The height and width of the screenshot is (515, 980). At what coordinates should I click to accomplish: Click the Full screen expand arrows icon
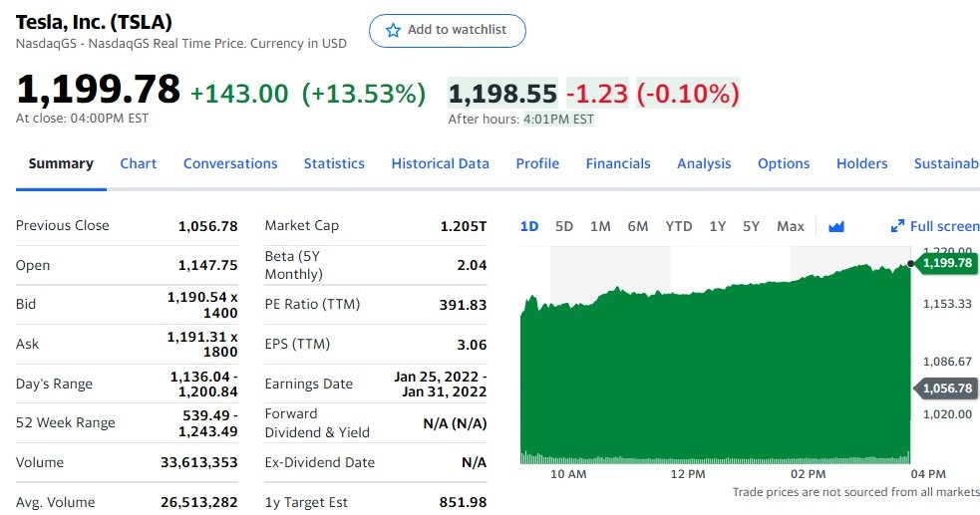coord(897,226)
